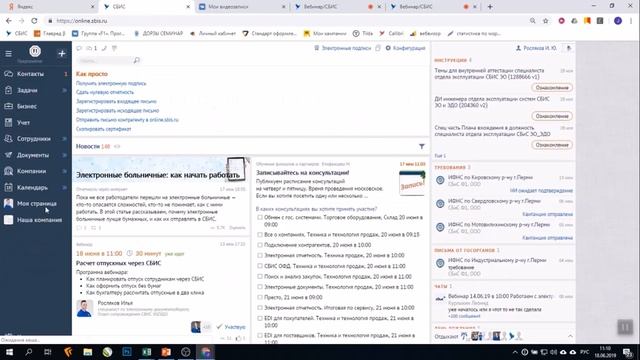
Task: Open the hamburger menu in SBIS sidebar
Action: point(8,53)
